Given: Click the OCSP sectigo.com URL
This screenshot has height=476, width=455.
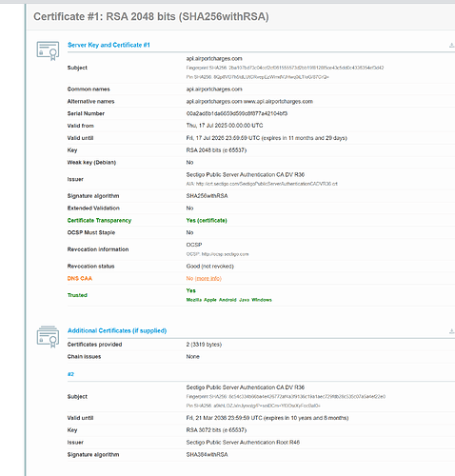Looking at the screenshot, I should pos(226,254).
